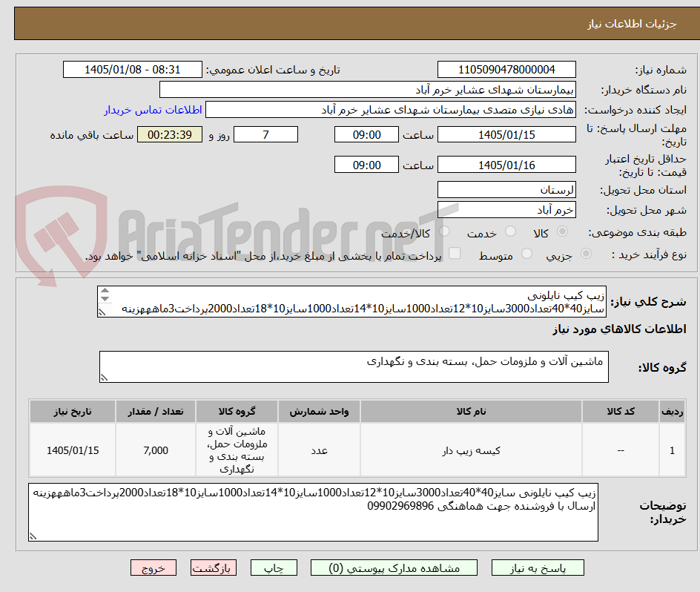Screen dimensions: 700x592
Task: Click the price validity time 09:00 field
Action: (x=366, y=165)
